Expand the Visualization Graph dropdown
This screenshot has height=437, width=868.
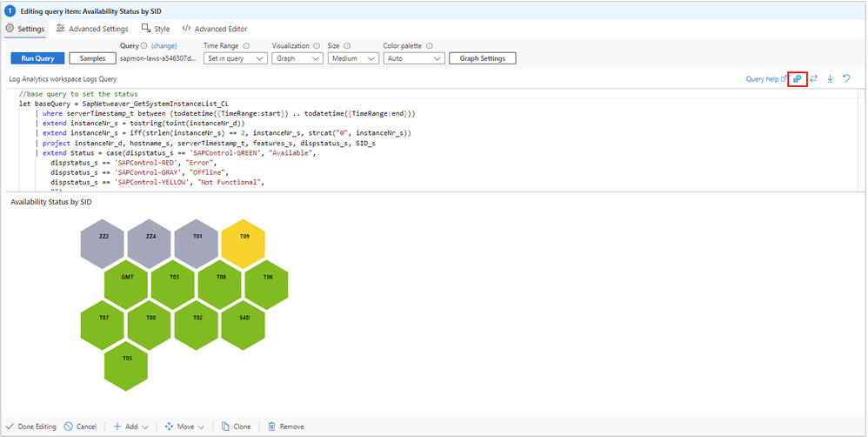point(297,58)
